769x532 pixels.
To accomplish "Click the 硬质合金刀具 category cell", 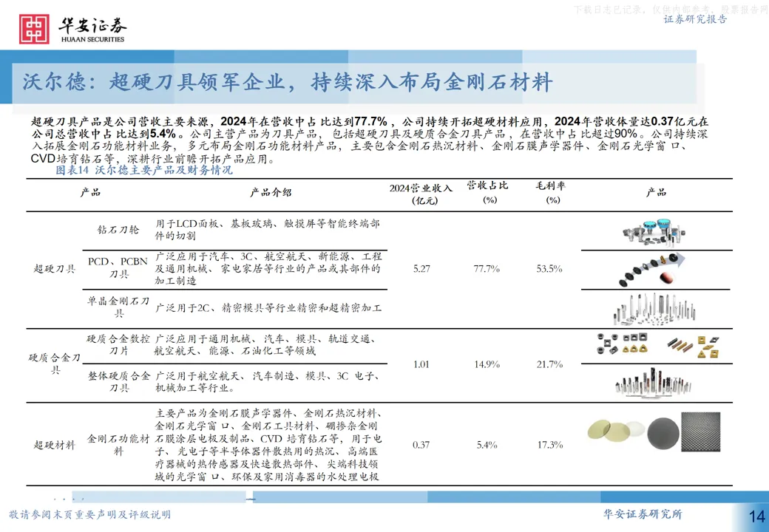I will [55, 364].
